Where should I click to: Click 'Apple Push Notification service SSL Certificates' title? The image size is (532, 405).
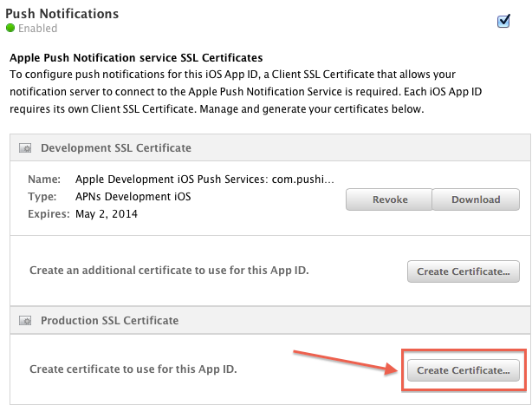click(136, 58)
